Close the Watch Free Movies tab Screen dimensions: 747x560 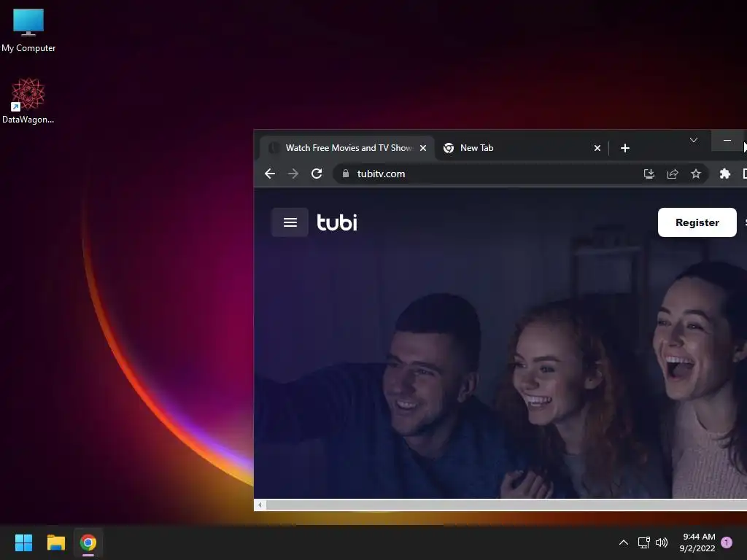[x=423, y=148]
